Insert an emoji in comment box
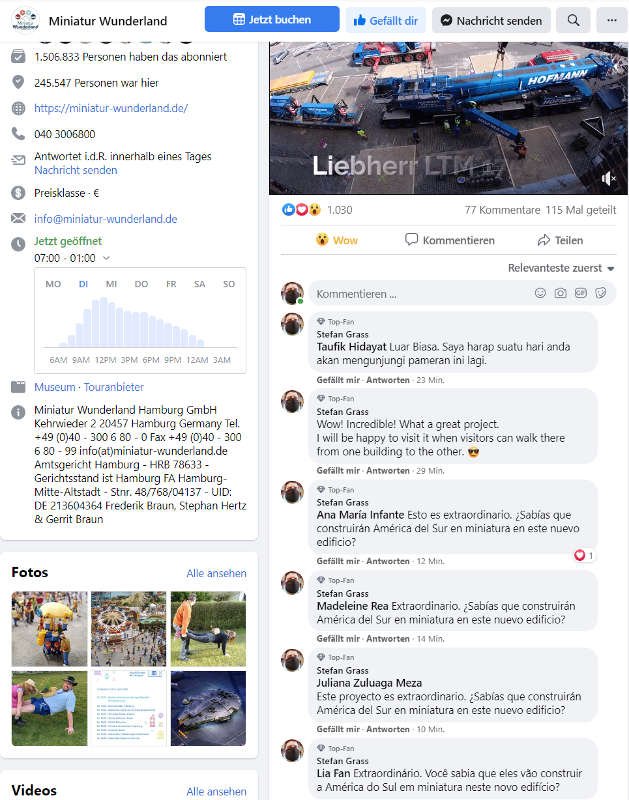 (x=540, y=293)
